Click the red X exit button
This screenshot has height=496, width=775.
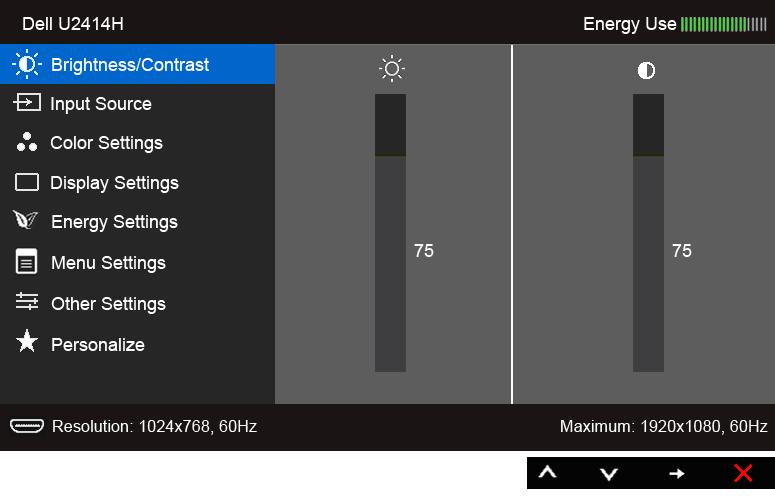743,473
